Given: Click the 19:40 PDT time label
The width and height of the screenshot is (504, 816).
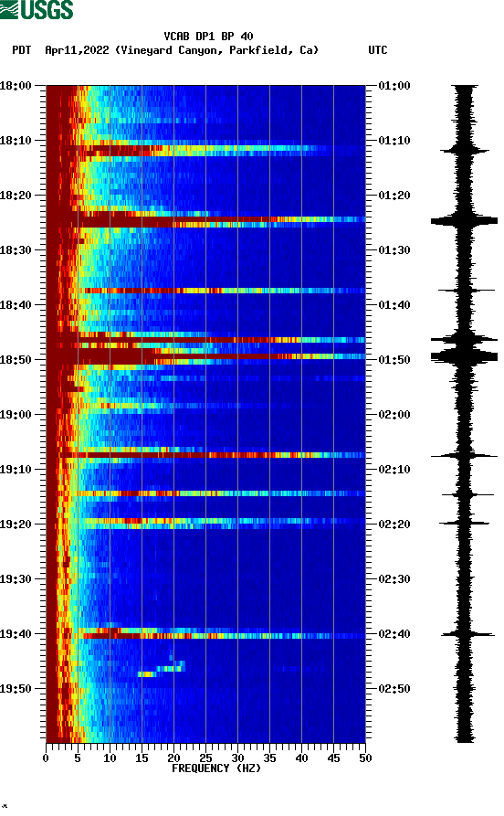Looking at the screenshot, I should [16, 634].
